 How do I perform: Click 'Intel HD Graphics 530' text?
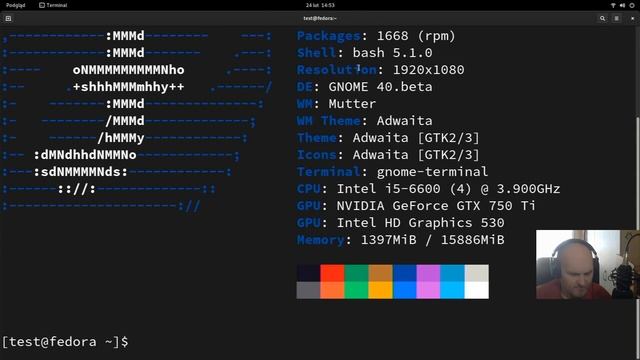tap(420, 223)
